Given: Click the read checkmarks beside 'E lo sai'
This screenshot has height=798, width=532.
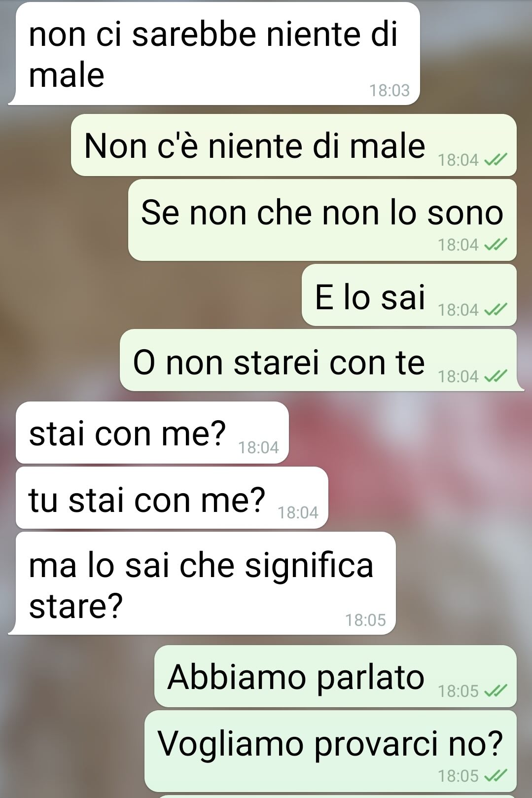Looking at the screenshot, I should 496,310.
